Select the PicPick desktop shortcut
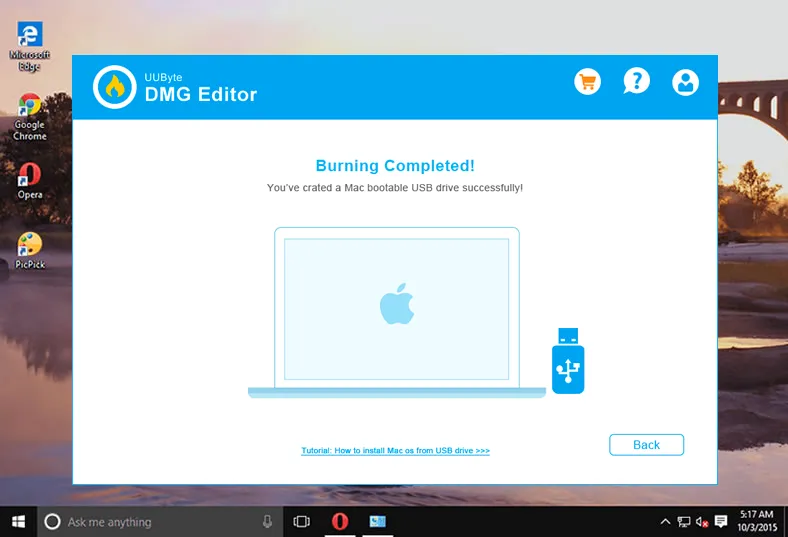Image resolution: width=788 pixels, height=537 pixels. point(30,251)
